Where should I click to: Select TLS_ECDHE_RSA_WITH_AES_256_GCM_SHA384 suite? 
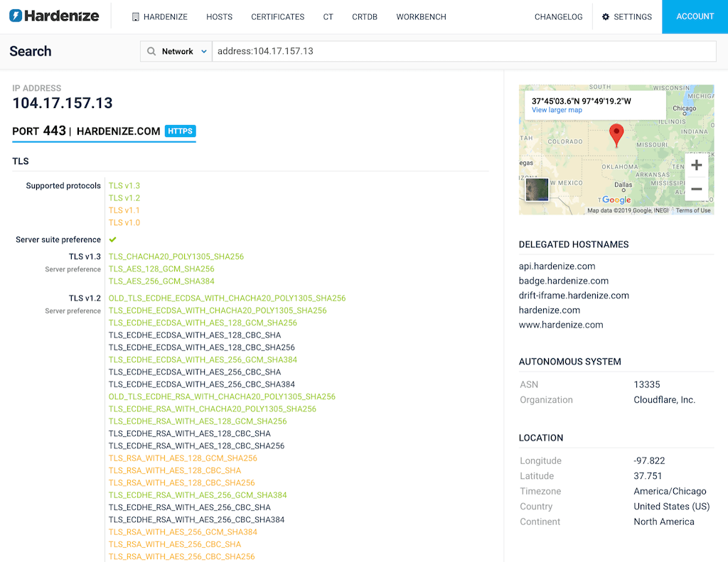[198, 495]
